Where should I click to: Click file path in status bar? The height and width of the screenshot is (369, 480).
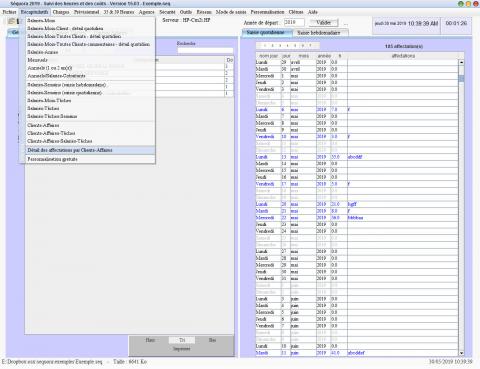pyautogui.click(x=52, y=362)
